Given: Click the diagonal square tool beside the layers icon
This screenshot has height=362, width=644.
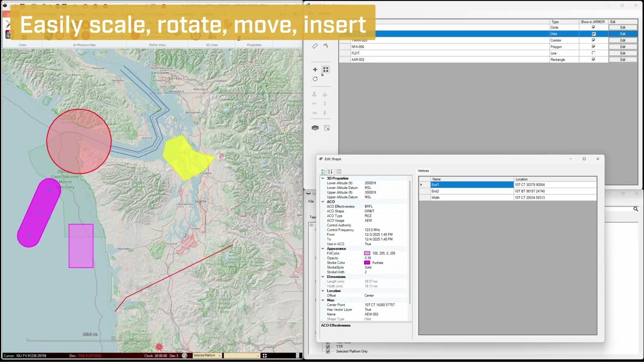Looking at the screenshot, I should [x=327, y=128].
